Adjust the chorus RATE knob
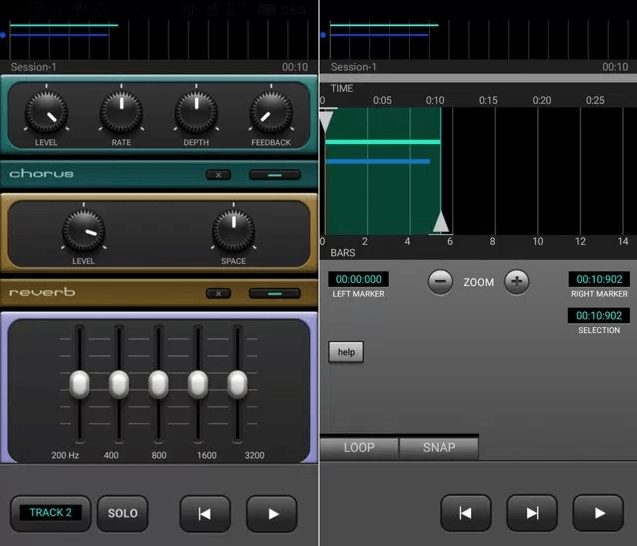The height and width of the screenshot is (546, 637). [x=121, y=112]
